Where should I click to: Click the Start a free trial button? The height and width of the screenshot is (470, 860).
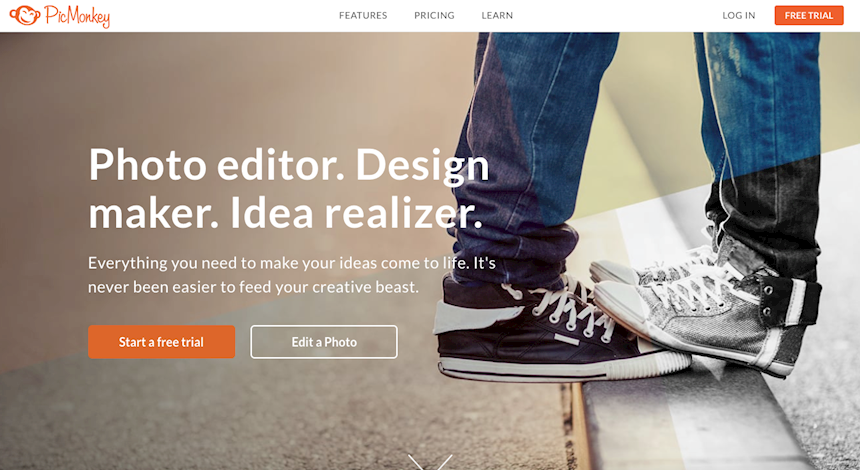point(161,342)
